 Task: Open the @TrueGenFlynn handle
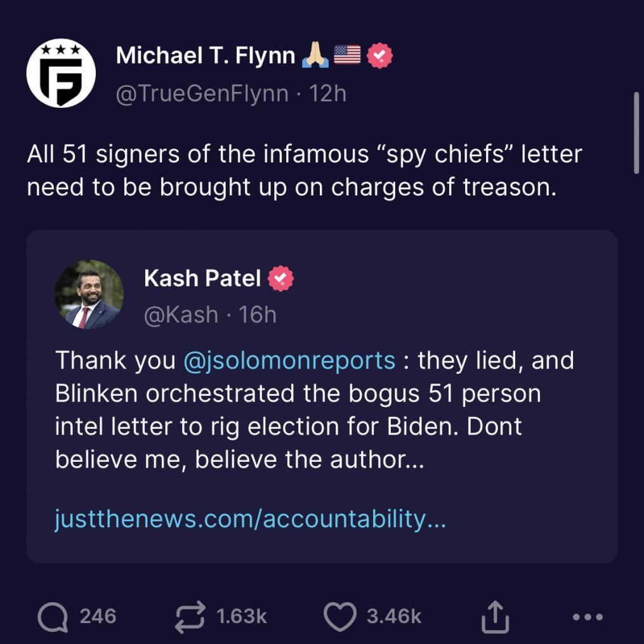point(202,93)
